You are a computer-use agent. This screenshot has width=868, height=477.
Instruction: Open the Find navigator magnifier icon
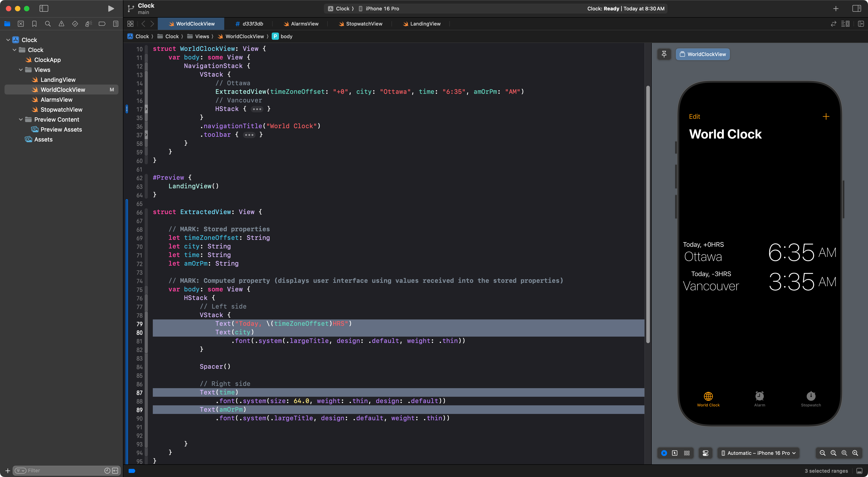pyautogui.click(x=48, y=24)
